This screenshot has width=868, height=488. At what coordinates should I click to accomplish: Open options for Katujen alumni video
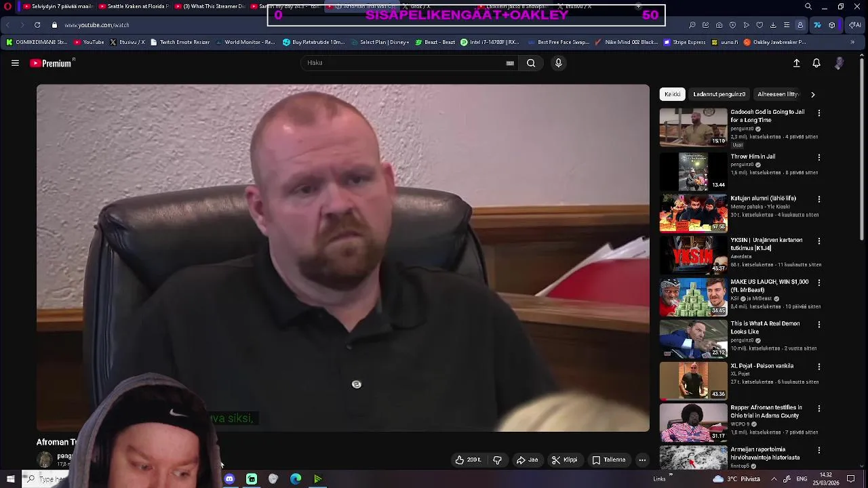pos(819,199)
